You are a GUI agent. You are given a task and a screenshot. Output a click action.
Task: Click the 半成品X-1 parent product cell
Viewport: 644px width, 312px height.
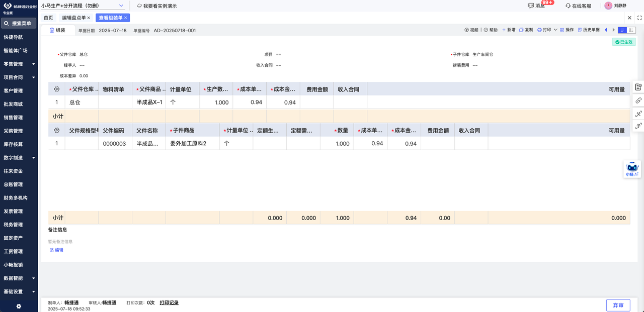click(x=149, y=102)
